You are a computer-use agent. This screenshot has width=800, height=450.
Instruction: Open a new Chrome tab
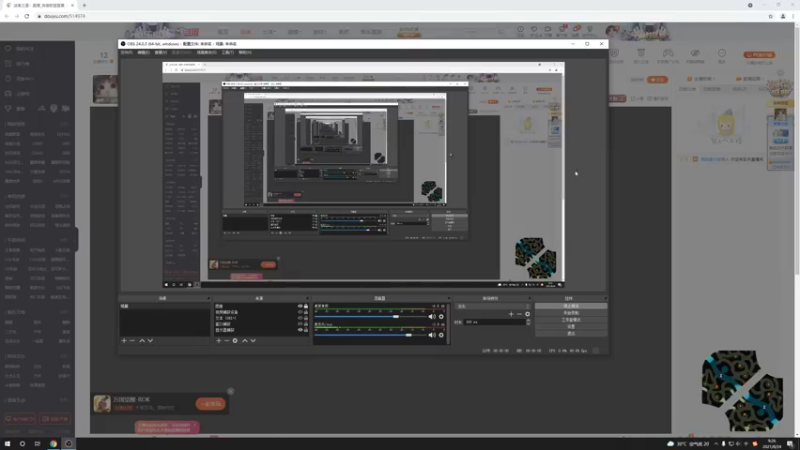(84, 5)
